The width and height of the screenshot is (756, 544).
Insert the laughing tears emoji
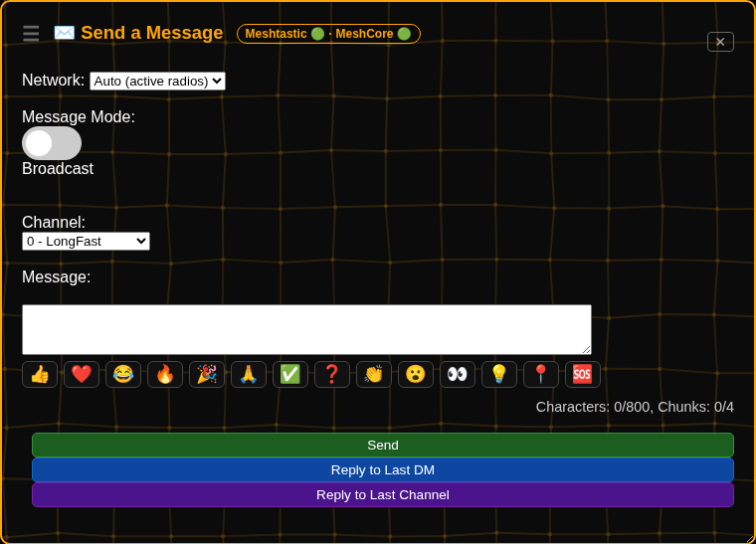click(123, 374)
